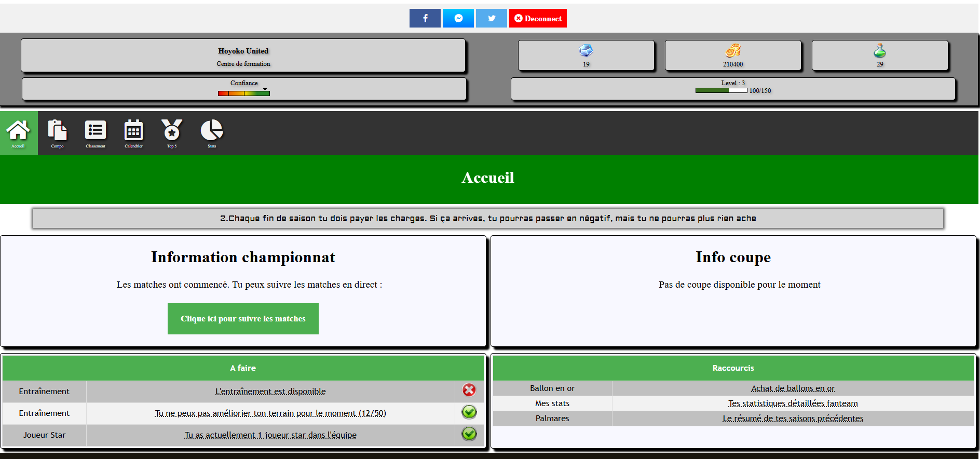The image size is (980, 459).
Task: Click the Level 3 progress bar
Action: point(721,90)
